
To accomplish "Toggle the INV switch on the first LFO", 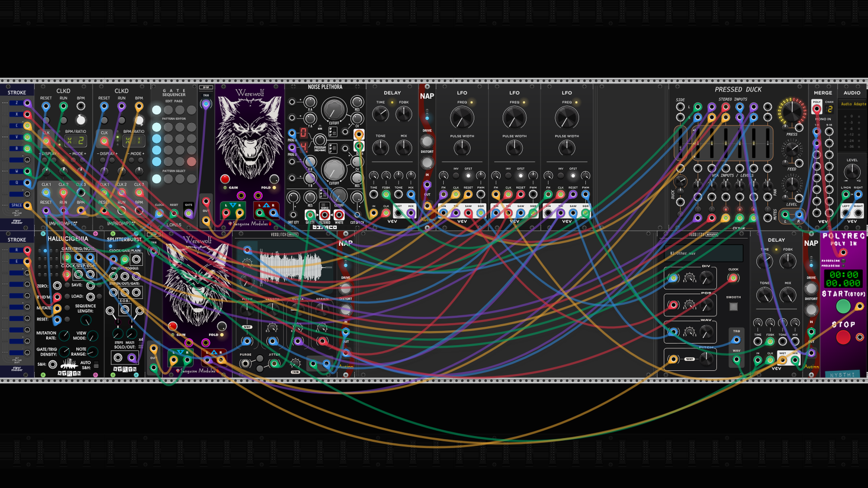I will click(456, 175).
